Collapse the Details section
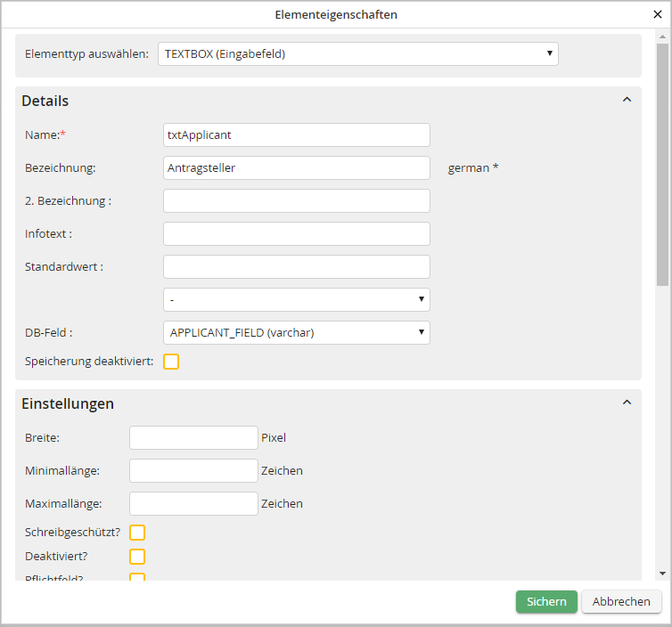 (x=627, y=100)
